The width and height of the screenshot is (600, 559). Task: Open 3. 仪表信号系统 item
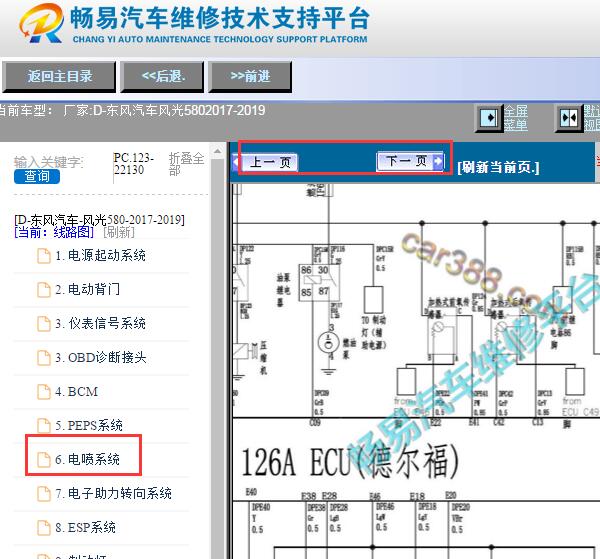click(100, 323)
